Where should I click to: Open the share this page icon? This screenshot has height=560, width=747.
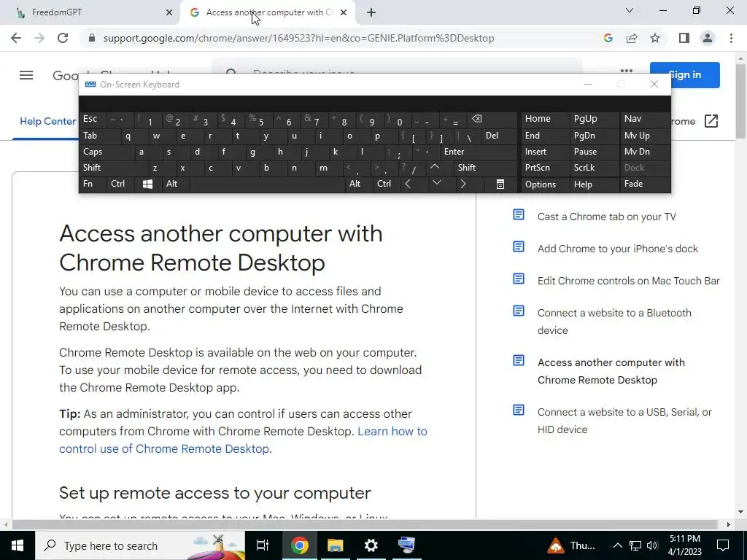tap(632, 38)
